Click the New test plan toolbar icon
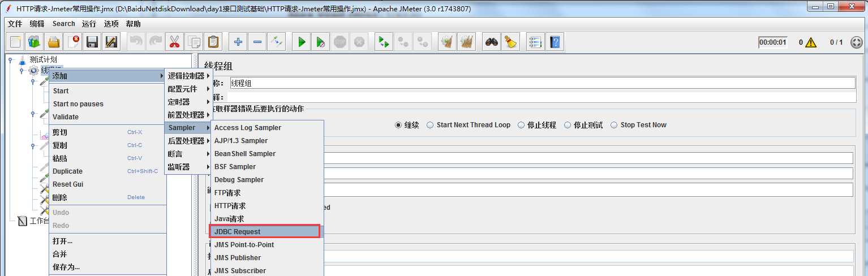This screenshot has width=868, height=276. pos(16,42)
